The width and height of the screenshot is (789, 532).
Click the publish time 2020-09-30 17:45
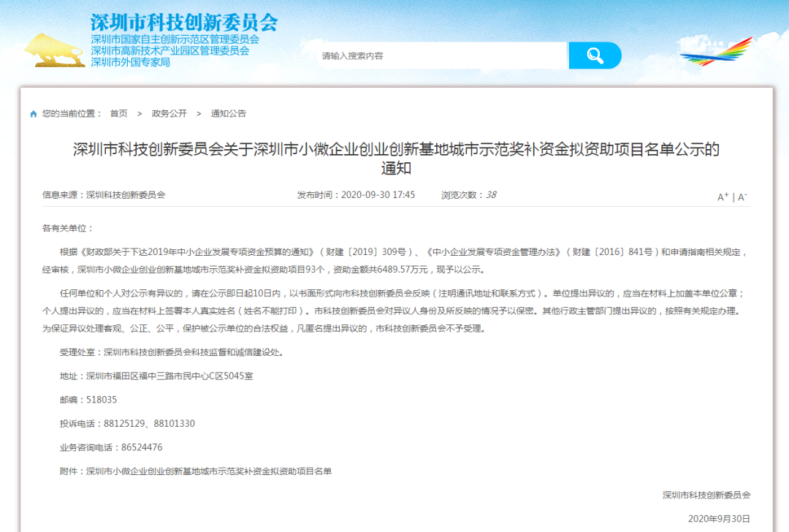pyautogui.click(x=378, y=195)
